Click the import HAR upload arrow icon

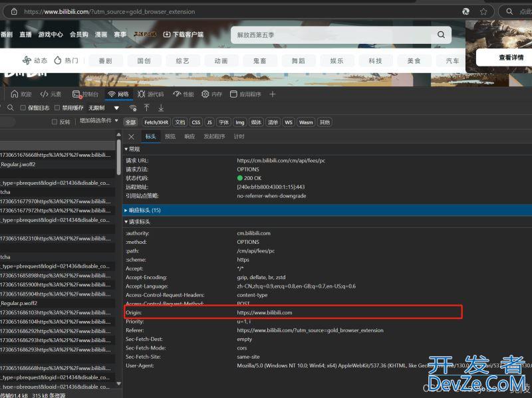[x=146, y=108]
